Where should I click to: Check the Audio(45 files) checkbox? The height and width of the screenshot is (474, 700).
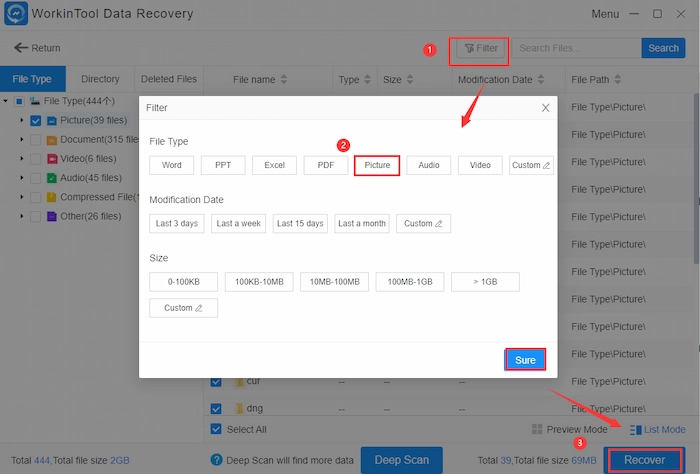(x=36, y=178)
